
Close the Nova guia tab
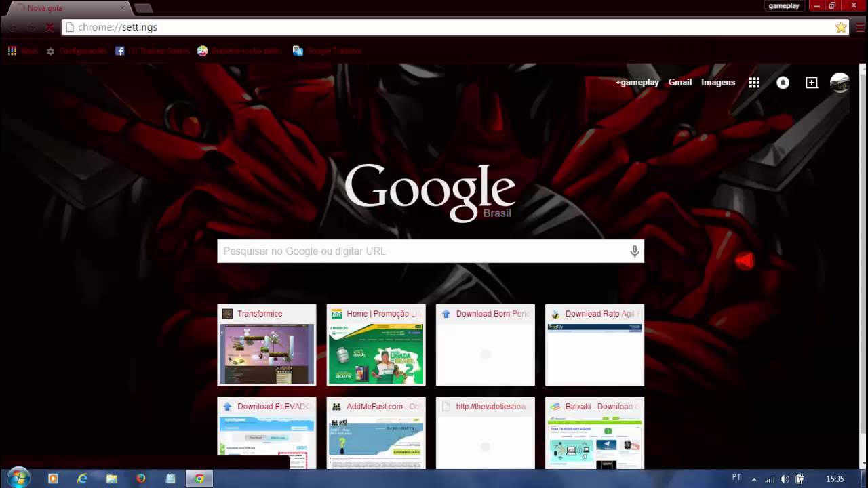click(123, 8)
